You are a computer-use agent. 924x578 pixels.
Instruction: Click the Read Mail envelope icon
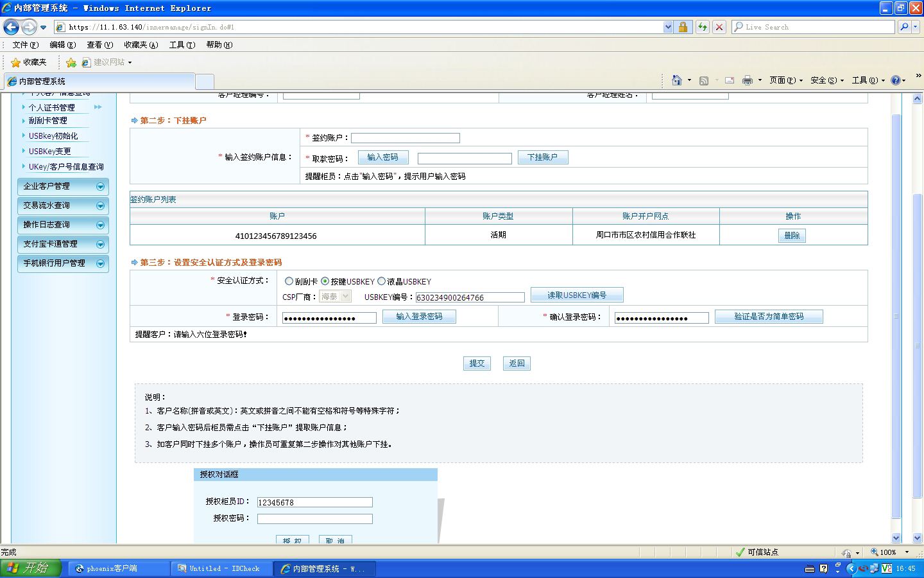pos(730,80)
